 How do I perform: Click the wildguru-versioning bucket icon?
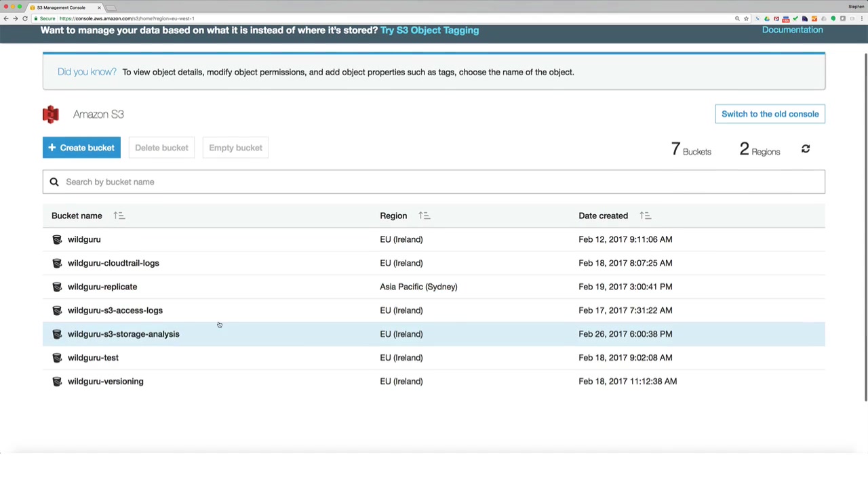(x=57, y=382)
